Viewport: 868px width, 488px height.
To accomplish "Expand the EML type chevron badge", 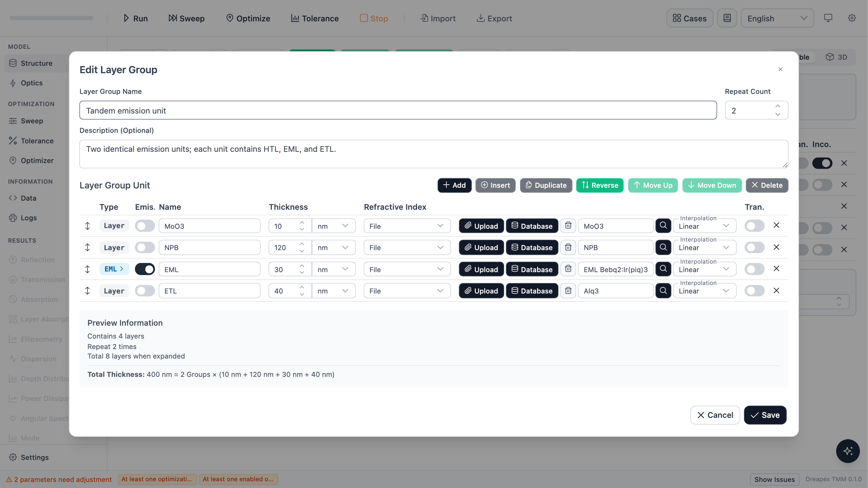I will [x=114, y=269].
